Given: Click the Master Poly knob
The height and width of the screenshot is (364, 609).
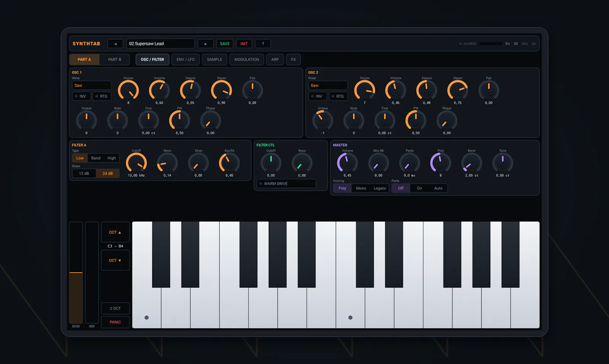Looking at the screenshot, I should (440, 163).
